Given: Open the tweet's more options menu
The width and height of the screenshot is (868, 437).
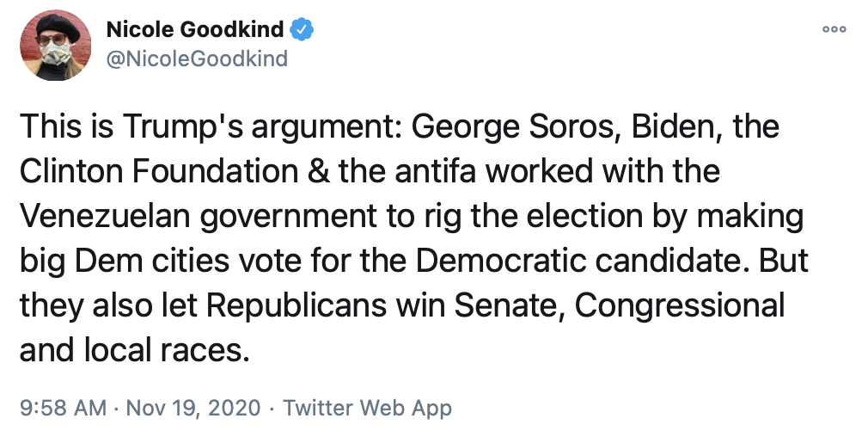Looking at the screenshot, I should tap(834, 28).
